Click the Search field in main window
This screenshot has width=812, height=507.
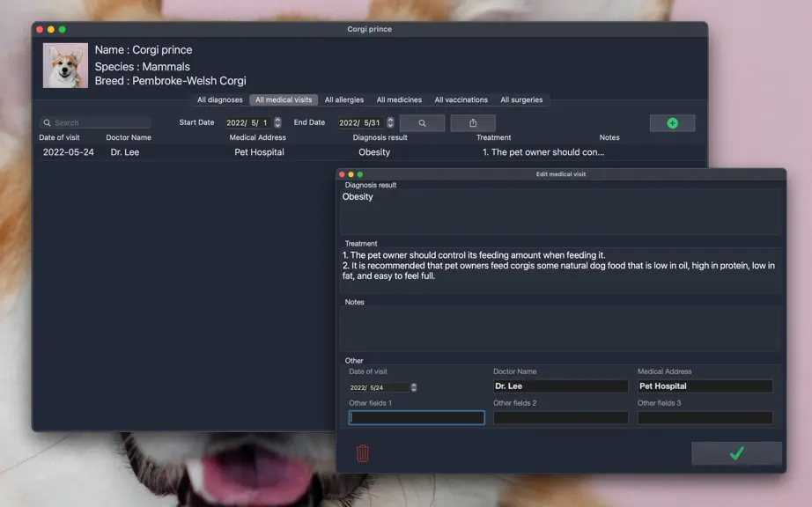95,122
